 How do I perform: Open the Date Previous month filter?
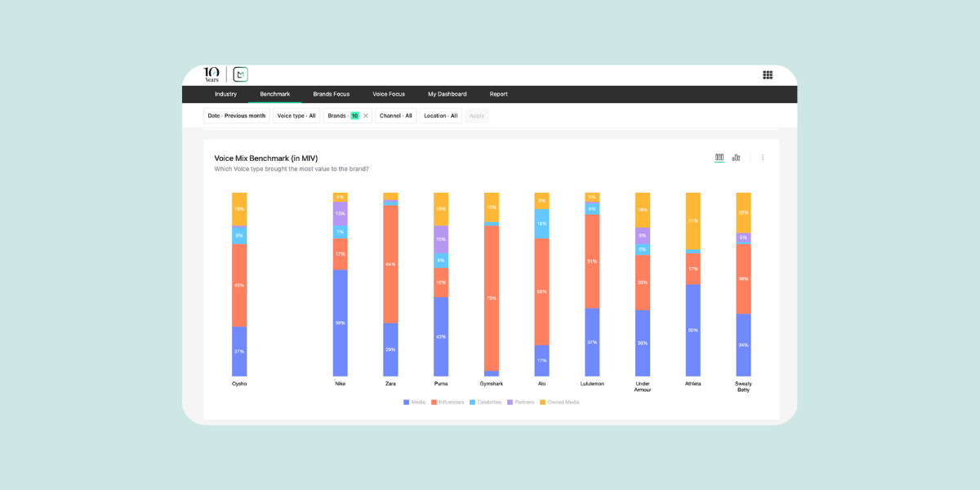click(237, 116)
